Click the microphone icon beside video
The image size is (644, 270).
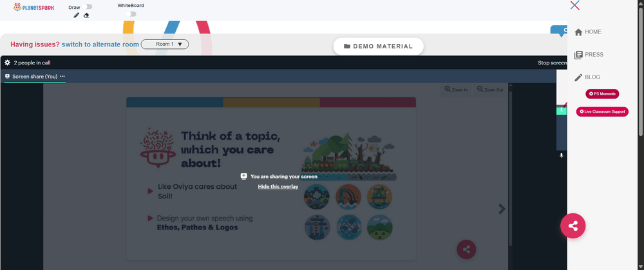[562, 155]
